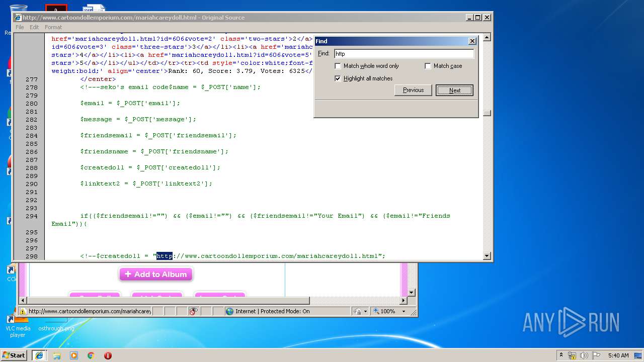Click the Opera icon in the taskbar
Screen dimensions: 644x362
coord(108,355)
